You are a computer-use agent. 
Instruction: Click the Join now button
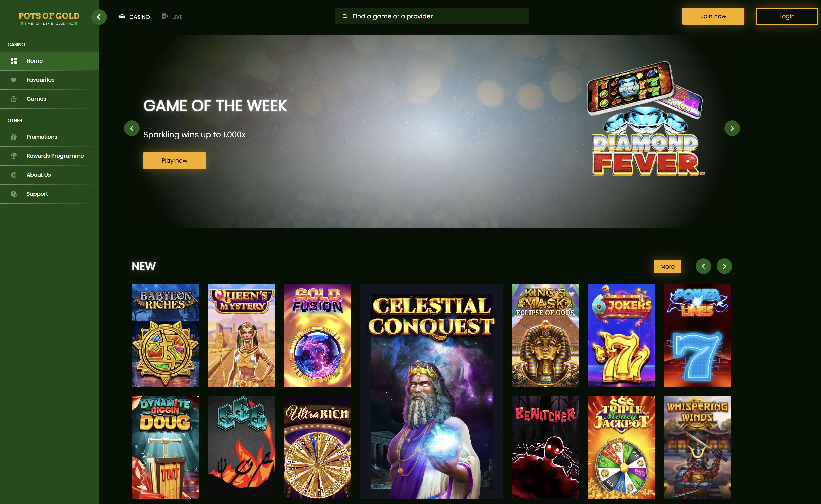click(x=713, y=16)
